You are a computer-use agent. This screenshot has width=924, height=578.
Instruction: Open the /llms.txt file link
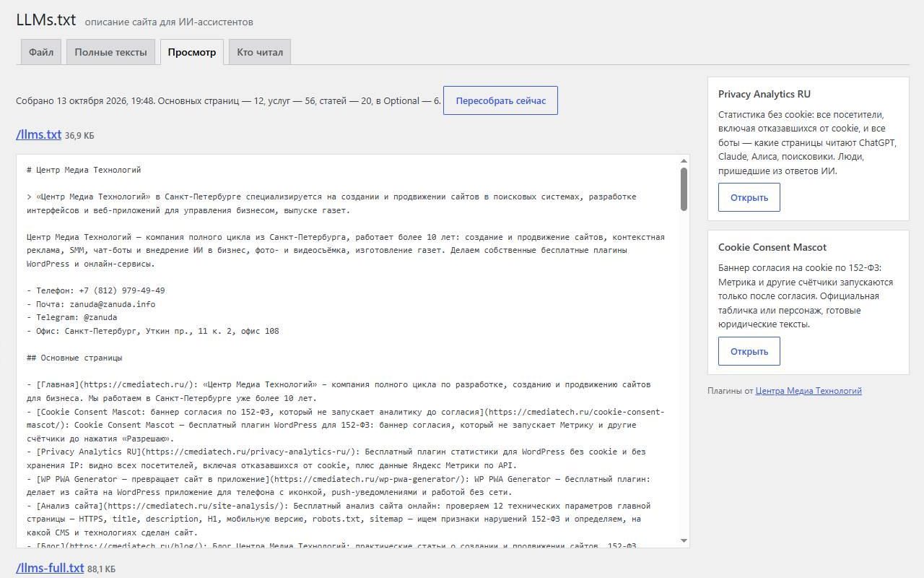pyautogui.click(x=39, y=134)
